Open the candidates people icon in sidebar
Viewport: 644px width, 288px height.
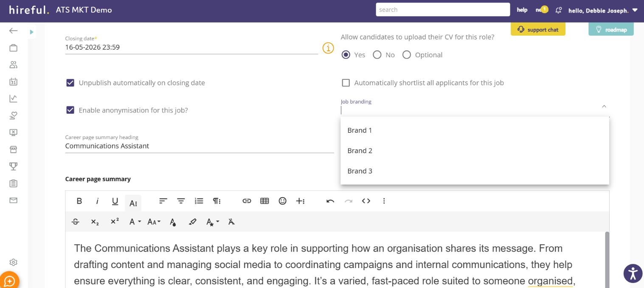pyautogui.click(x=13, y=65)
